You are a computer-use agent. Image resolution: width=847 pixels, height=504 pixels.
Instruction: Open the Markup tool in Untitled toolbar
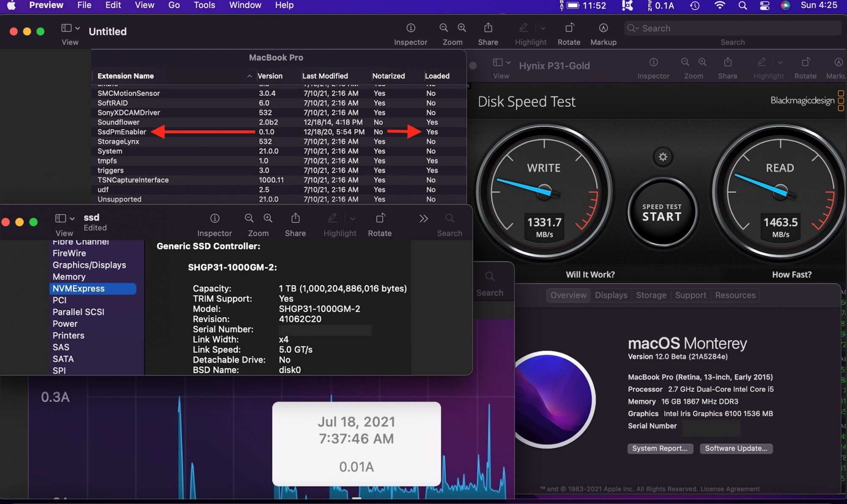click(x=603, y=28)
